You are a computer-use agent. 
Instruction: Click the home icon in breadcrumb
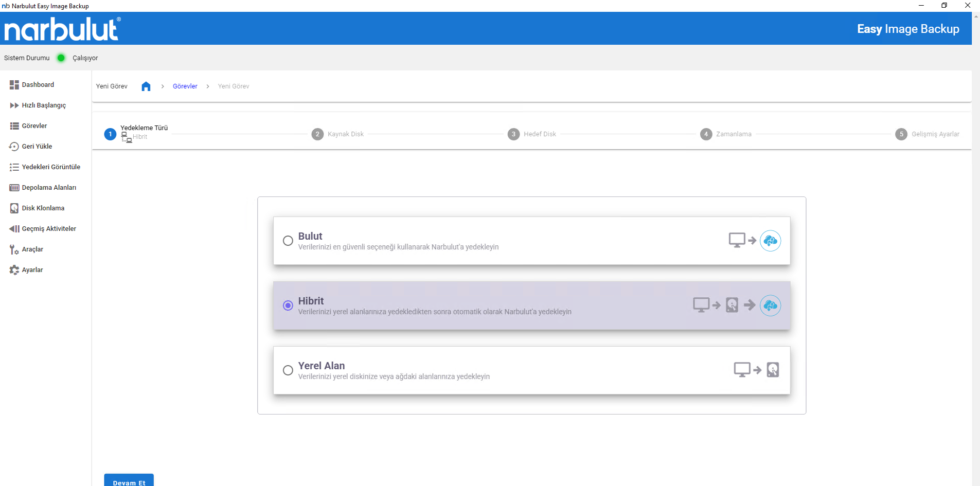[x=146, y=86]
